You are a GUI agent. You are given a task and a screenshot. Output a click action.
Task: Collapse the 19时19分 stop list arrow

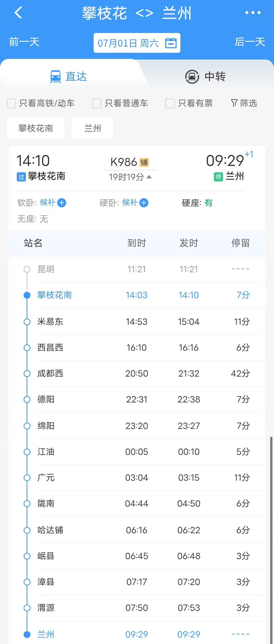point(149,177)
